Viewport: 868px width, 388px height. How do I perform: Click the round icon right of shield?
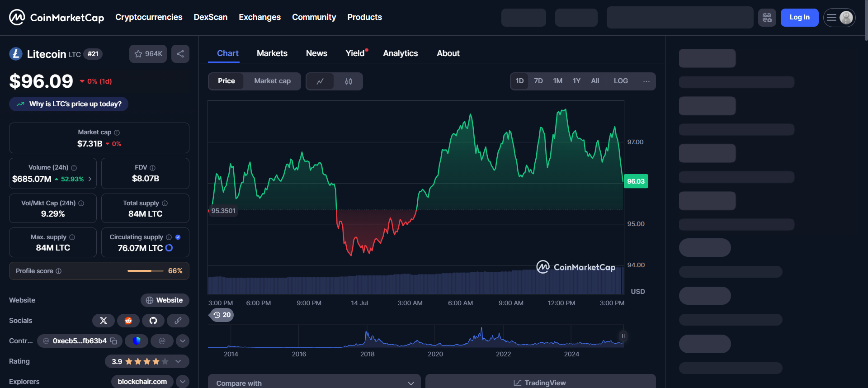pyautogui.click(x=162, y=341)
